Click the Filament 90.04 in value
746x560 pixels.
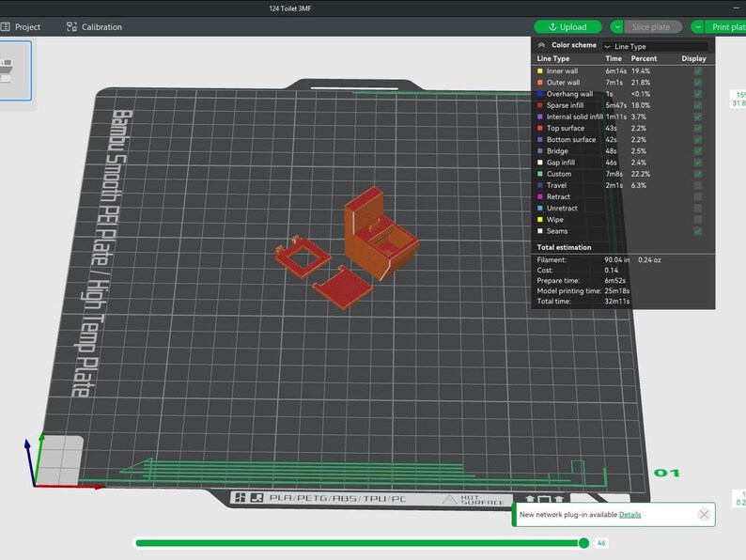coord(617,259)
